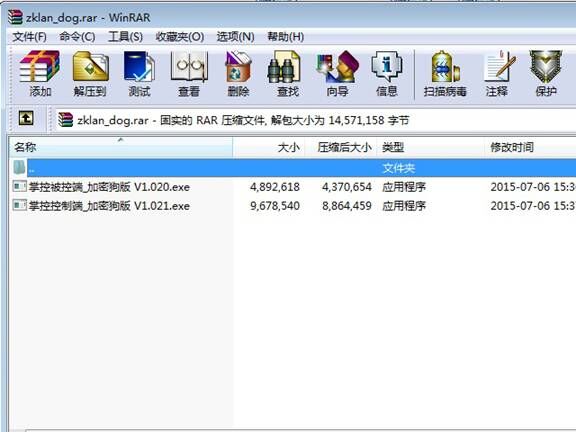
Task: Click 应用程序 type of V1.020 row
Action: (404, 187)
